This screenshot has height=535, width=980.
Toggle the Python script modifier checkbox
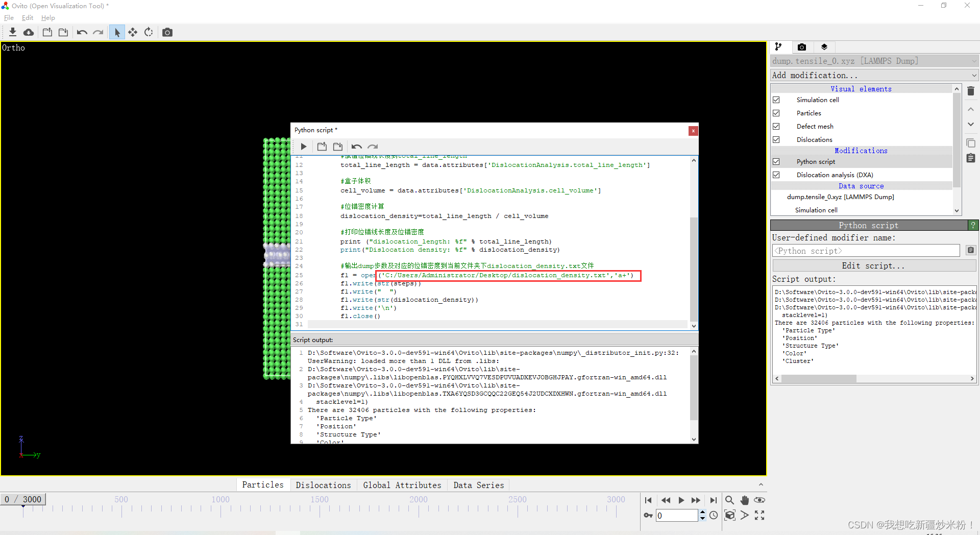pyautogui.click(x=777, y=161)
